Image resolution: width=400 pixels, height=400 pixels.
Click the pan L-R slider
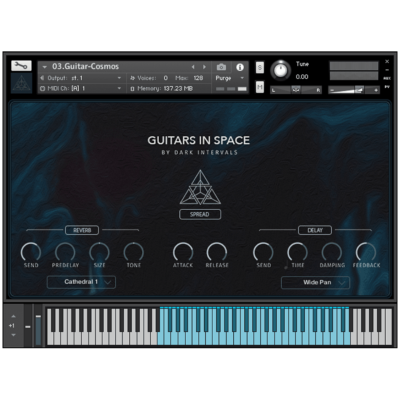tap(296, 90)
